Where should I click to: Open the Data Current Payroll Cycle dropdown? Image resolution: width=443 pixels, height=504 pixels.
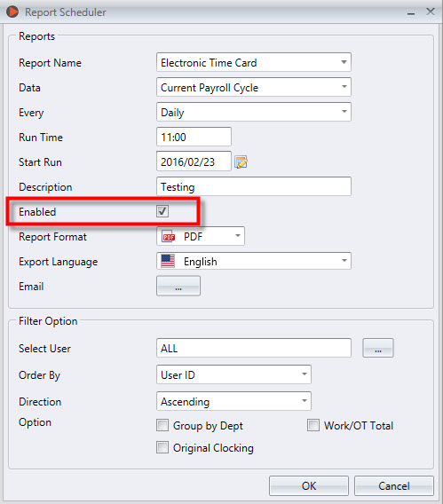(254, 87)
